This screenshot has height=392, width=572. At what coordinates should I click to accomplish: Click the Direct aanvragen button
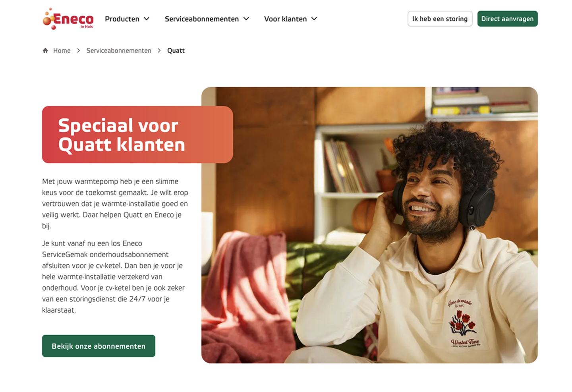pos(507,19)
